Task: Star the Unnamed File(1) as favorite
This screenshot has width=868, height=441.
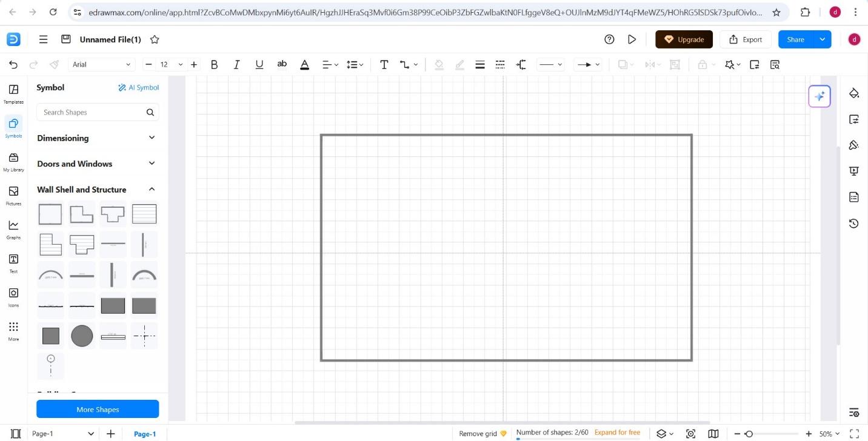Action: click(155, 39)
